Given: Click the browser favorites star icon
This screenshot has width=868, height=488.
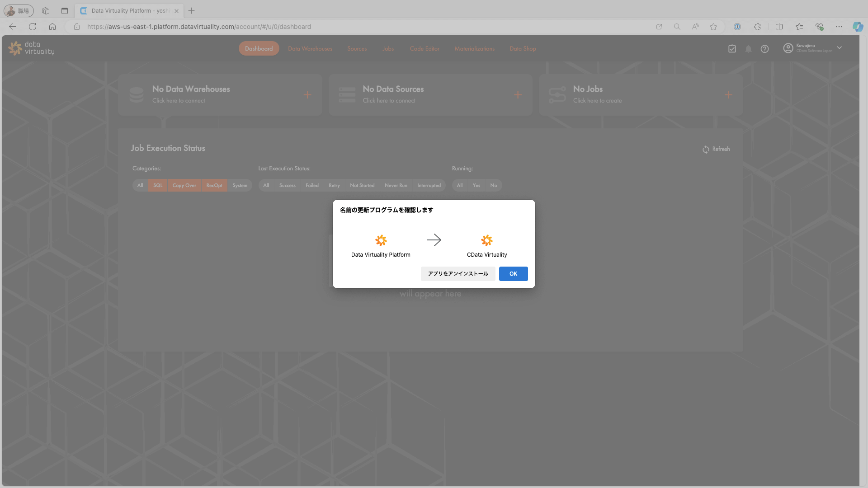Looking at the screenshot, I should [x=713, y=27].
